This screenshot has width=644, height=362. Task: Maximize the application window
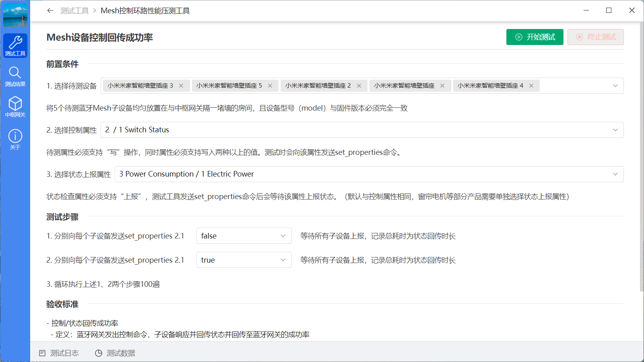coord(609,10)
